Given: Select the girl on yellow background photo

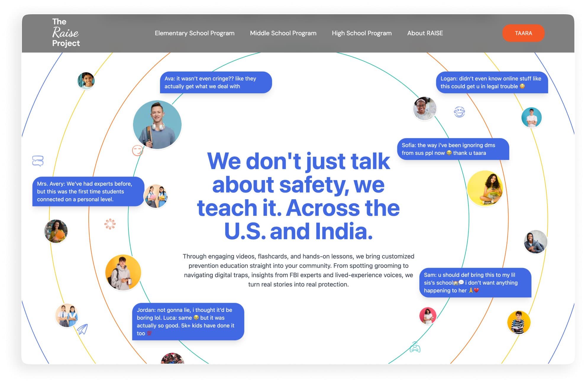Looking at the screenshot, I should point(485,188).
